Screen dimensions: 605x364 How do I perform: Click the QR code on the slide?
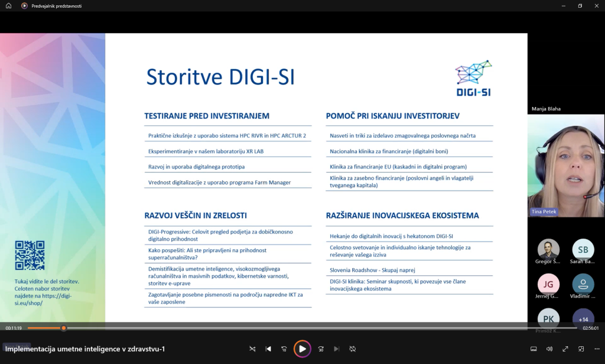[30, 255]
